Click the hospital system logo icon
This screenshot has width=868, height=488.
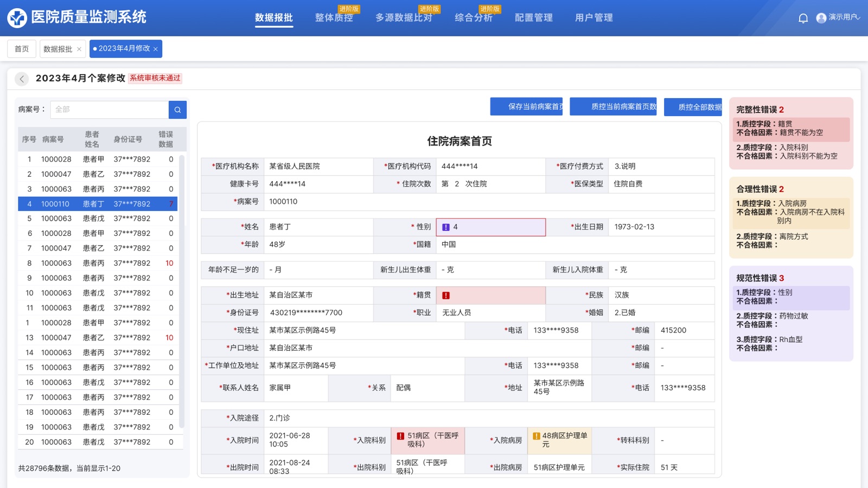tap(17, 18)
